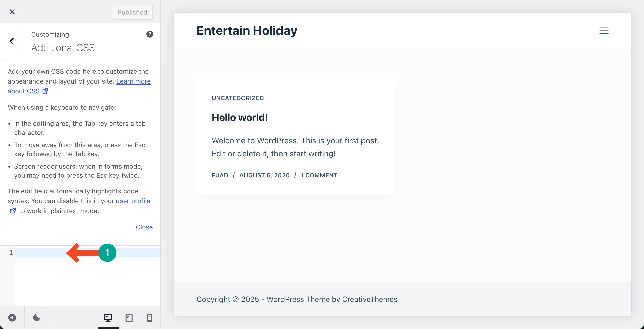Toggle dark mode with the moon icon
Image resolution: width=644 pixels, height=329 pixels.
(36, 318)
